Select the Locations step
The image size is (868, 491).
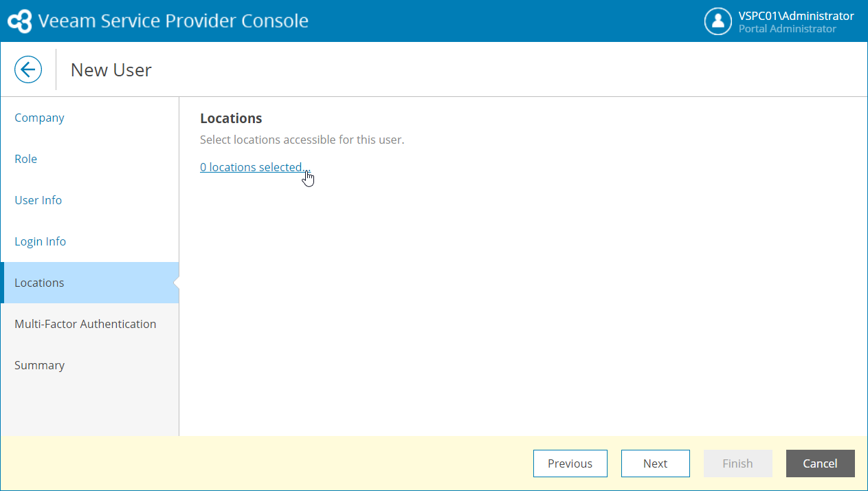point(89,283)
